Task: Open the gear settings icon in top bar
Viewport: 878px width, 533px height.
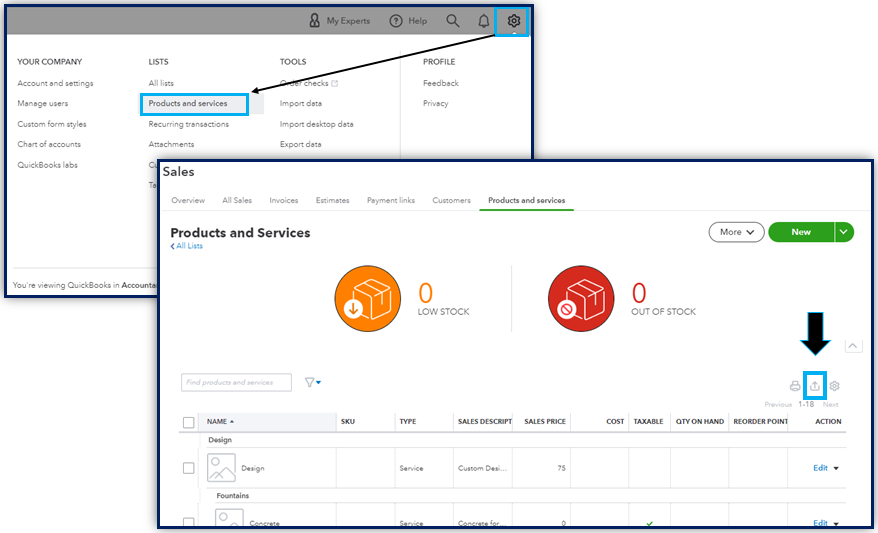Action: 514,20
